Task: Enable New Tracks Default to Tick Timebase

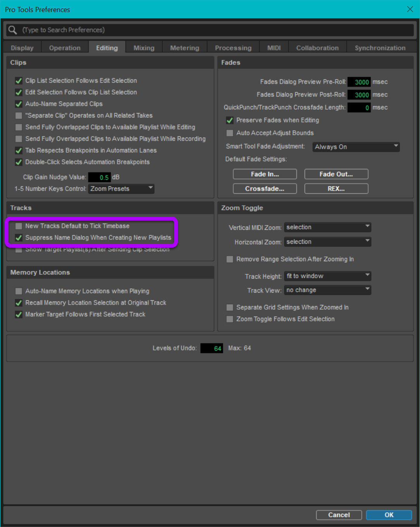Action: (19, 226)
